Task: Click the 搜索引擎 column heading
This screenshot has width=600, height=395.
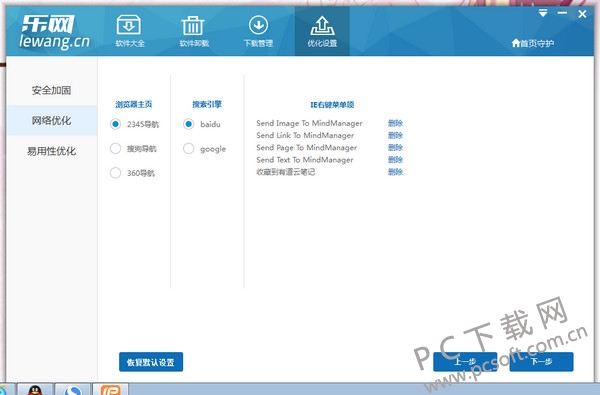Action: [x=207, y=104]
